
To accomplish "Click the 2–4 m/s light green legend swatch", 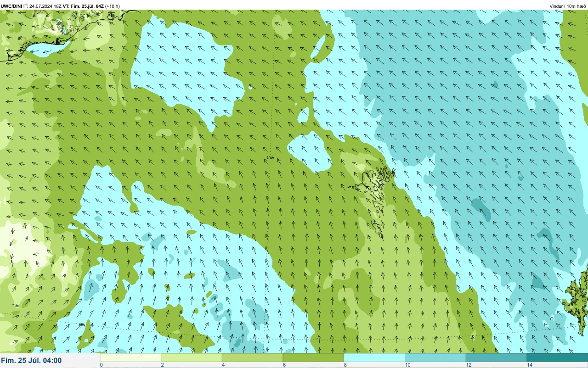I will point(192,358).
